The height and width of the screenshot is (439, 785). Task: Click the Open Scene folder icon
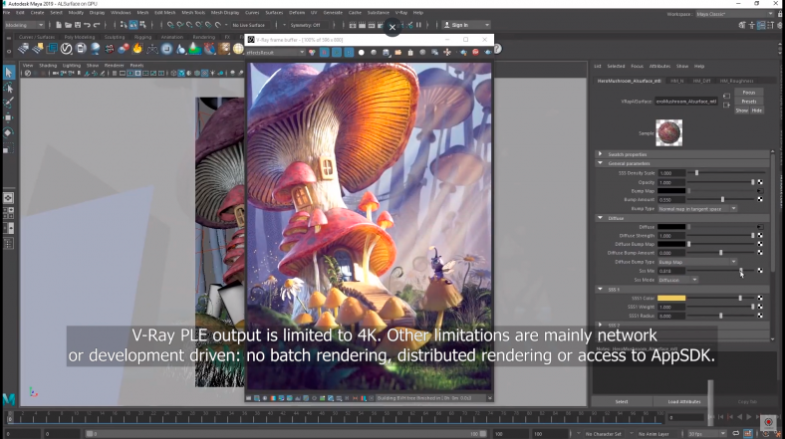68,25
